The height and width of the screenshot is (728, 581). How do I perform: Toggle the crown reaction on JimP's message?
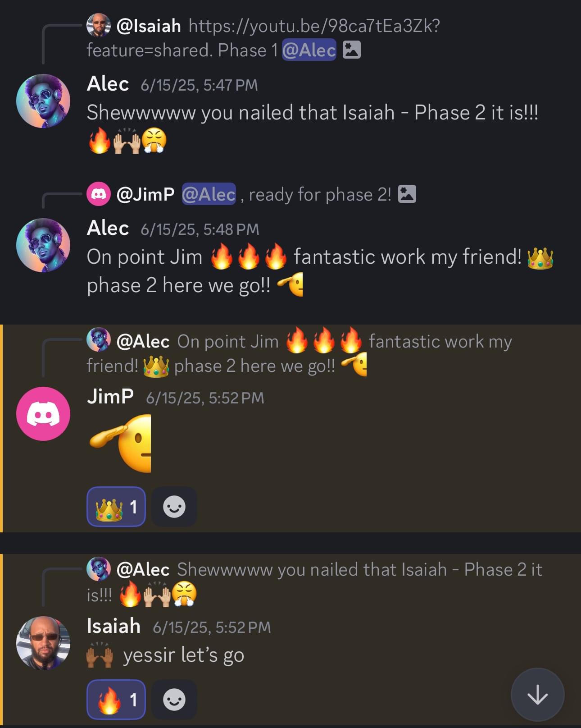point(116,507)
